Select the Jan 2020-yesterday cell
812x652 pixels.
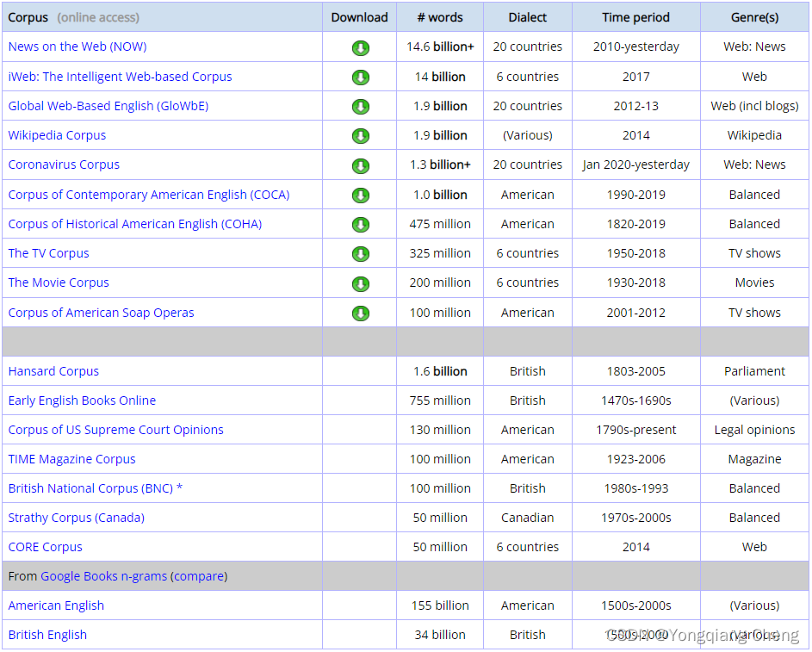coord(636,165)
